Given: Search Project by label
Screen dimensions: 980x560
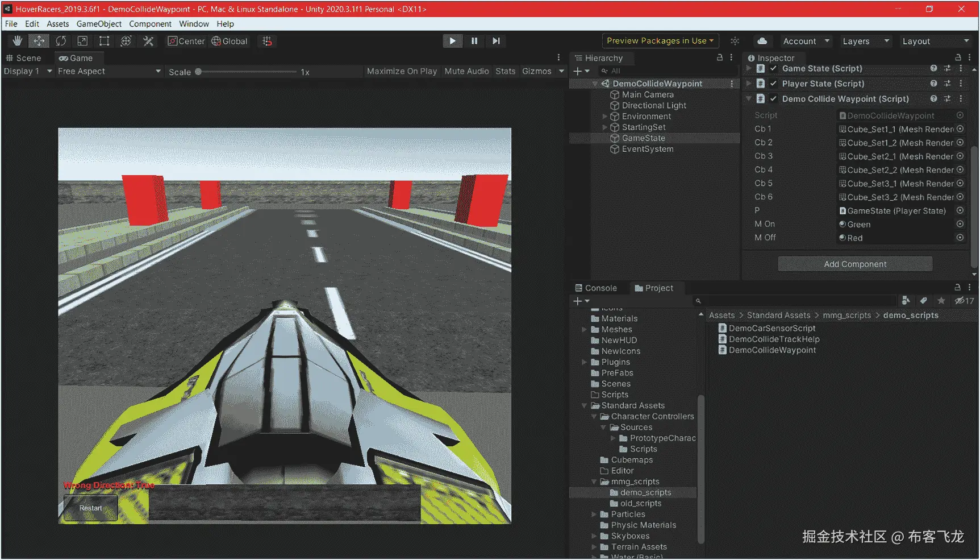Looking at the screenshot, I should (924, 301).
